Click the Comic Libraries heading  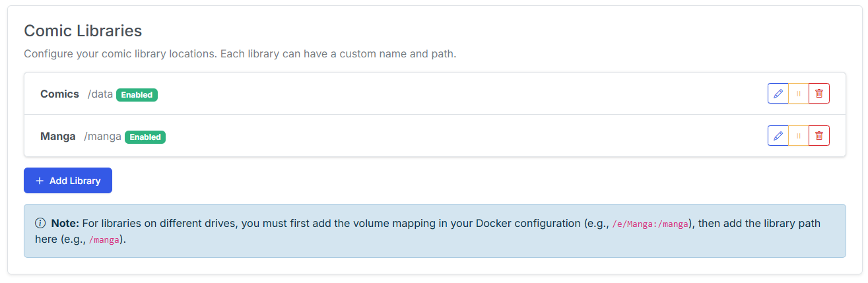[x=83, y=30]
